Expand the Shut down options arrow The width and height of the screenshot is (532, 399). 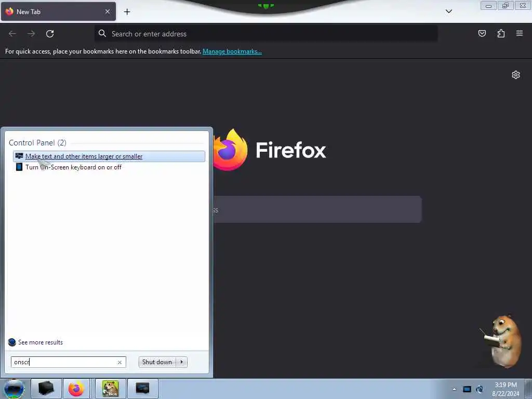[x=182, y=362]
